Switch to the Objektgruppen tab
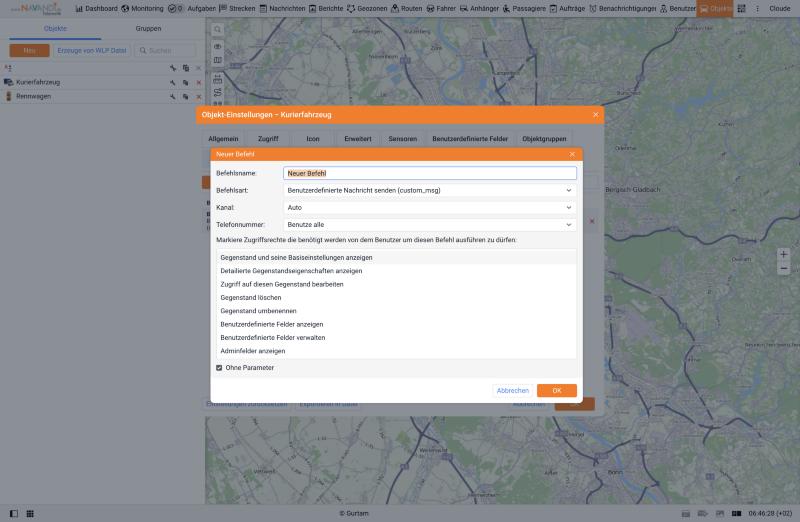 pyautogui.click(x=544, y=139)
